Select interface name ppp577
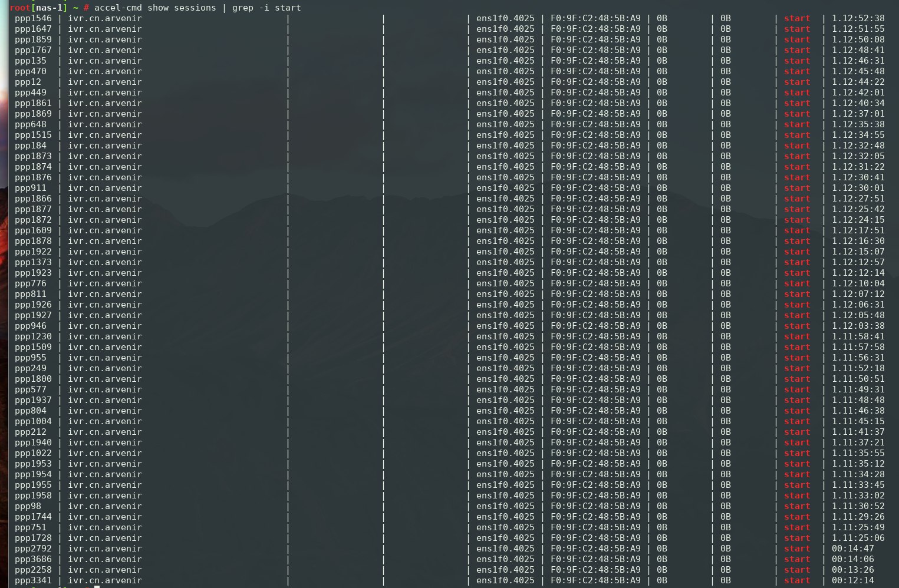899x588 pixels. [31, 389]
